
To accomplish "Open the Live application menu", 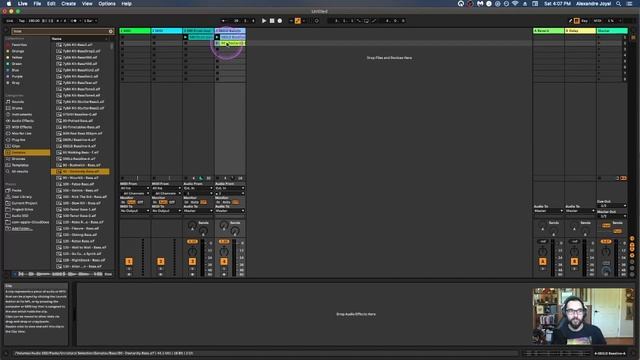I will 22,4.
